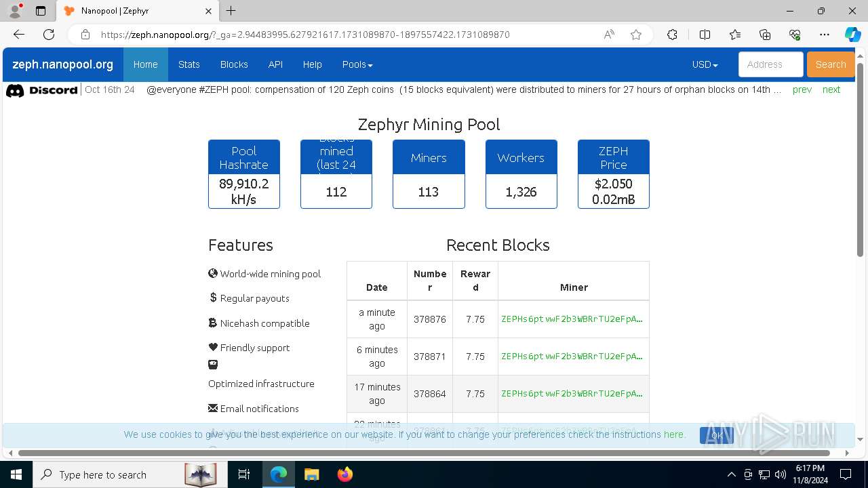The height and width of the screenshot is (488, 868).
Task: Click 'Nicehash compatible' feature
Action: click(259, 323)
